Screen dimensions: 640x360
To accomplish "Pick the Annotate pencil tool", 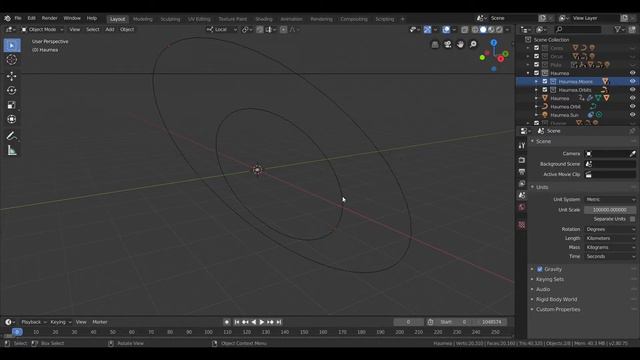I will tap(12, 136).
